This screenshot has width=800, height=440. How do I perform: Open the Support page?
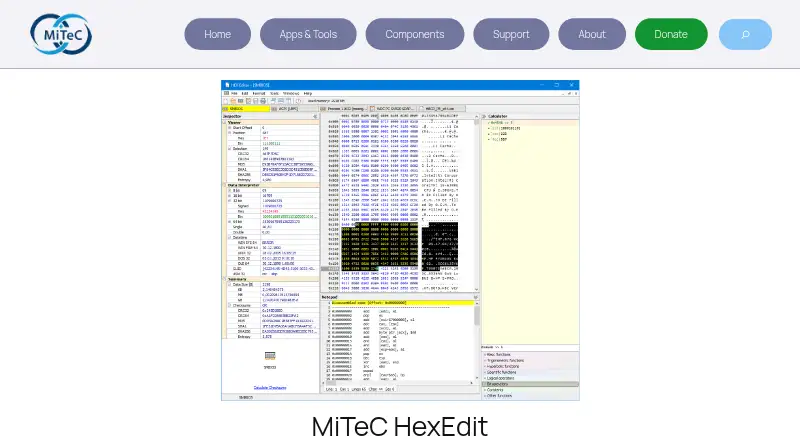click(511, 34)
